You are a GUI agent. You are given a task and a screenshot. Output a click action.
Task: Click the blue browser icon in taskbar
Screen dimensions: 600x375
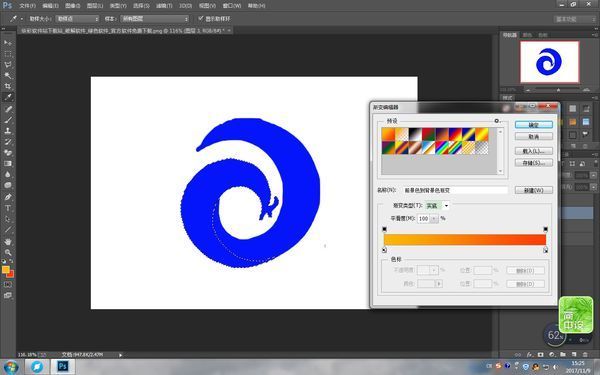point(37,367)
